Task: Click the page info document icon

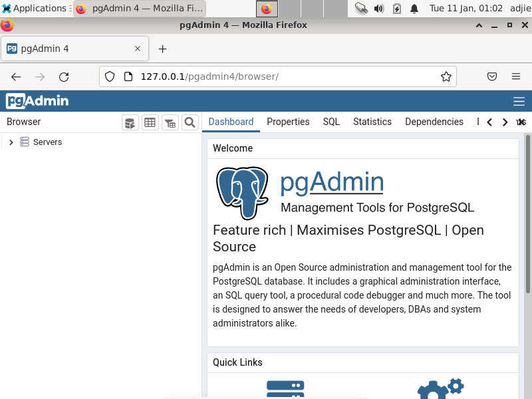Action: tap(128, 76)
